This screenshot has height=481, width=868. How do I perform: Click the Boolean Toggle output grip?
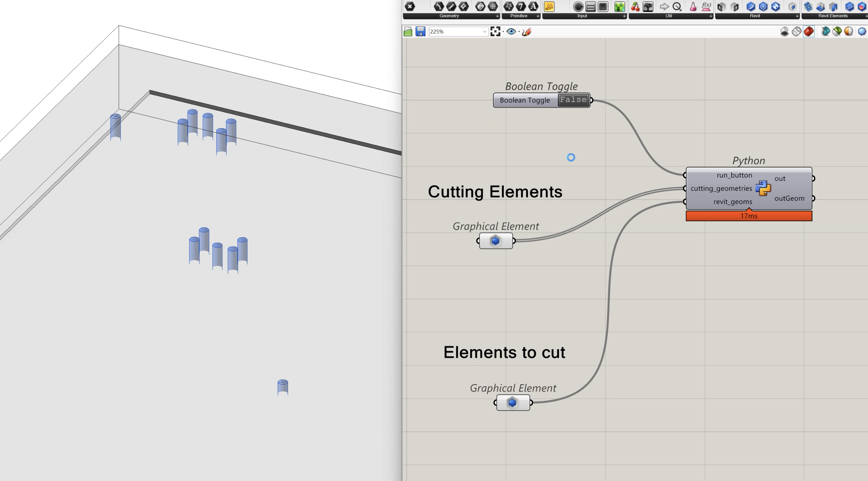coord(591,100)
